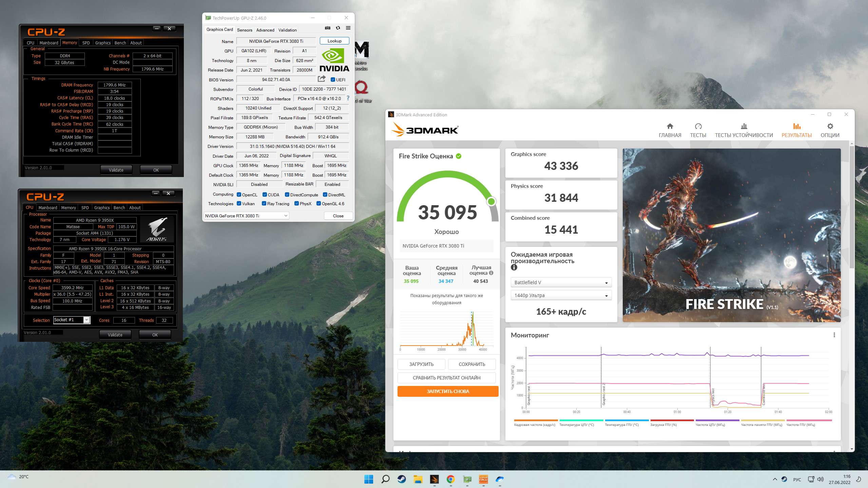Screen dimensions: 868x488
Task: Click NVIDIA logo in GPU-Z
Action: coord(334,60)
